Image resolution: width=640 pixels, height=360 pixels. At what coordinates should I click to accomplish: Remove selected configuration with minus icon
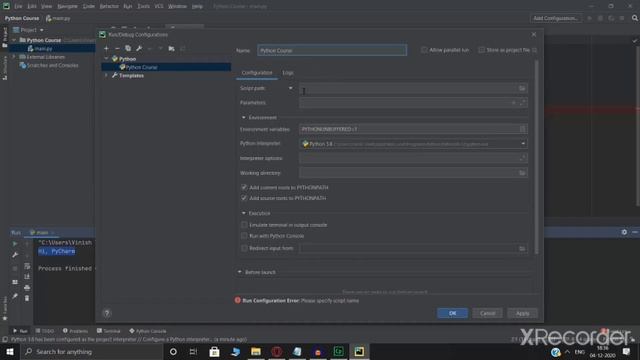click(x=117, y=49)
